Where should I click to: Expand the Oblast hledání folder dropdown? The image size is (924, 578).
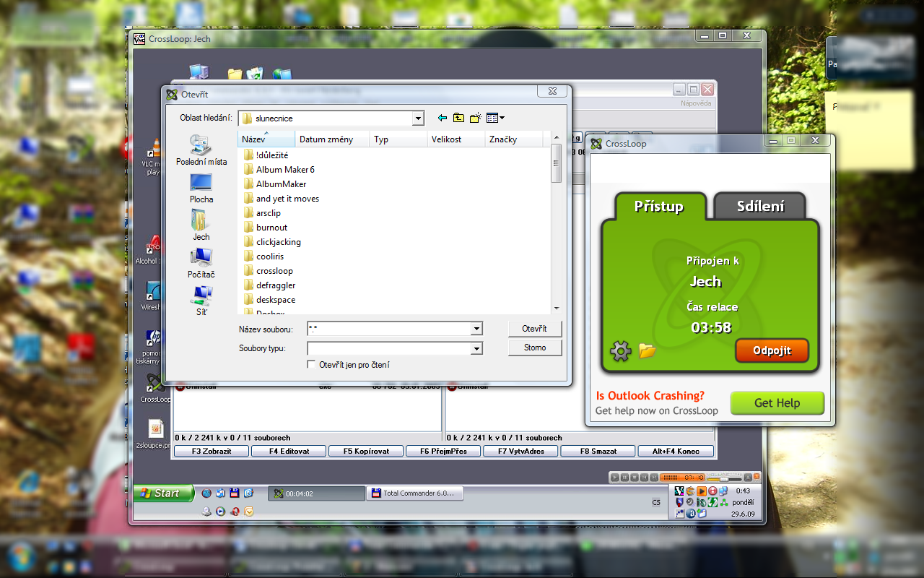tap(418, 118)
